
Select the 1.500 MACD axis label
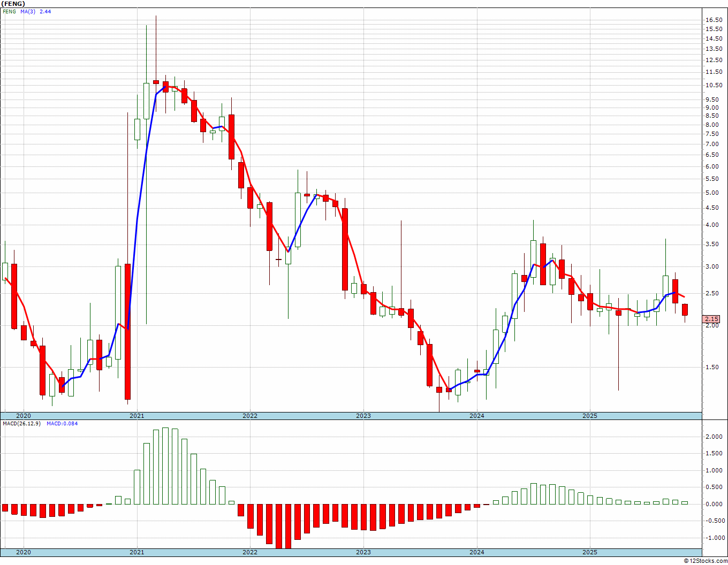pos(715,453)
